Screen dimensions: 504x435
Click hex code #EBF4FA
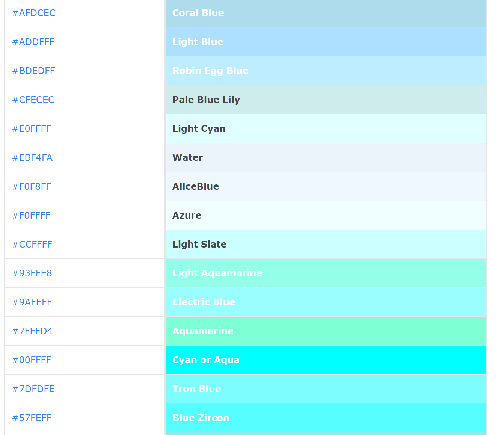(x=32, y=158)
